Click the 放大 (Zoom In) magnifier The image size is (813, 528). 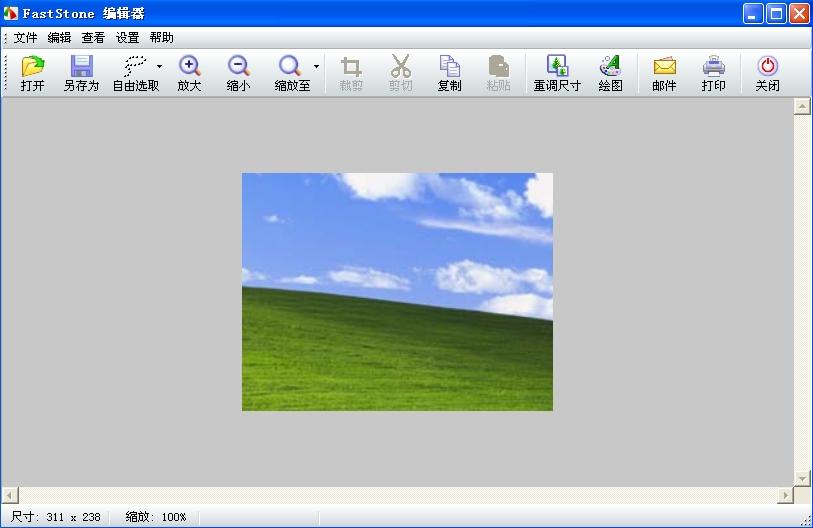[x=189, y=73]
